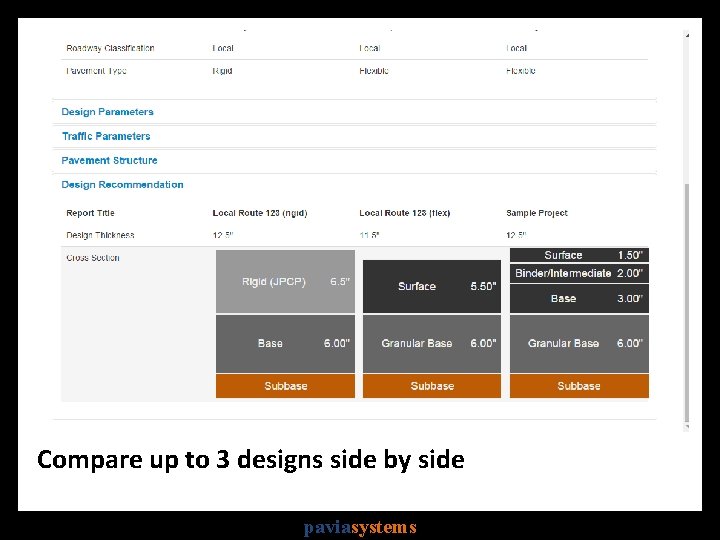The height and width of the screenshot is (540, 720).
Task: Click the scrollbar down arrow
Action: [x=687, y=427]
